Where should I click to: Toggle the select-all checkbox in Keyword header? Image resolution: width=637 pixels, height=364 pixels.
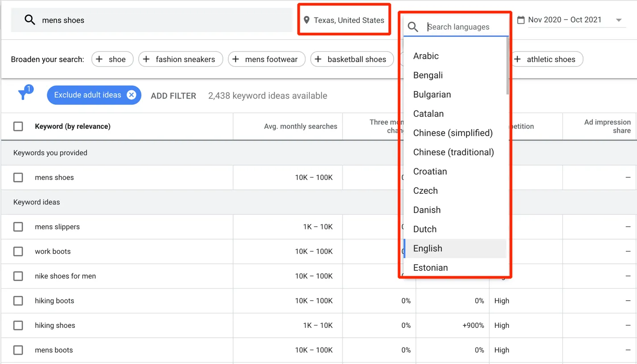coord(18,127)
